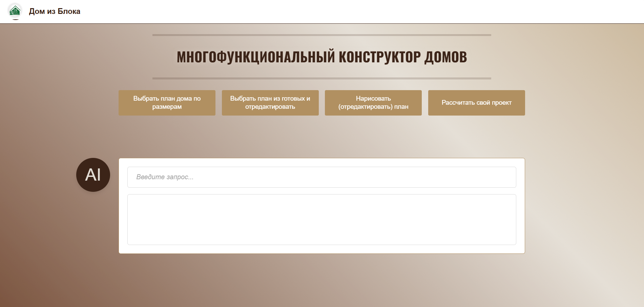Image resolution: width=644 pixels, height=307 pixels.
Task: Focus the 'Введите запрос...' input field
Action: pos(322,177)
